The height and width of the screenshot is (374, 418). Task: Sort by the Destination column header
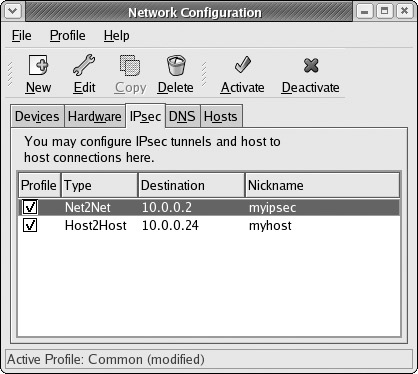point(191,185)
